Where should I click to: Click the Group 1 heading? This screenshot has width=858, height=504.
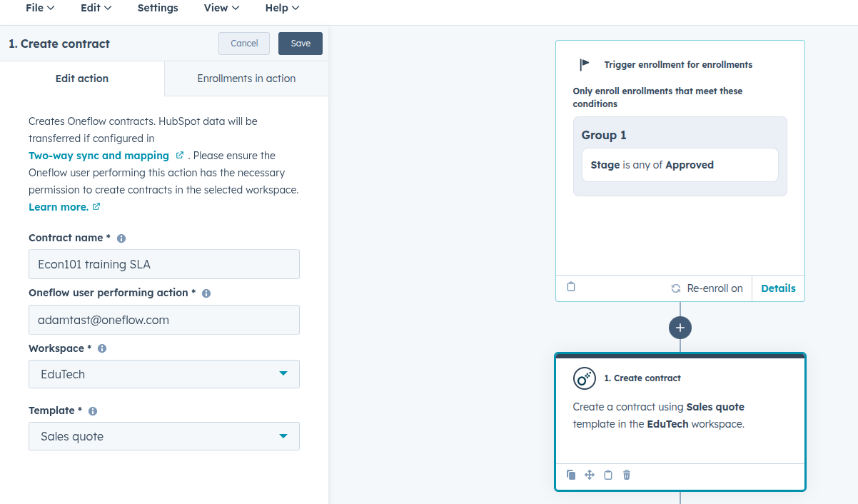click(604, 135)
